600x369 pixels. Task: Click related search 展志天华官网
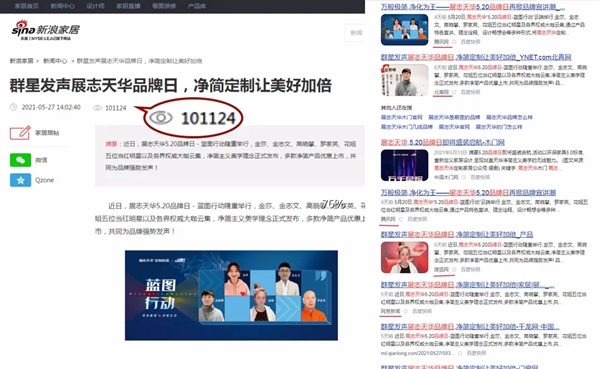(454, 127)
